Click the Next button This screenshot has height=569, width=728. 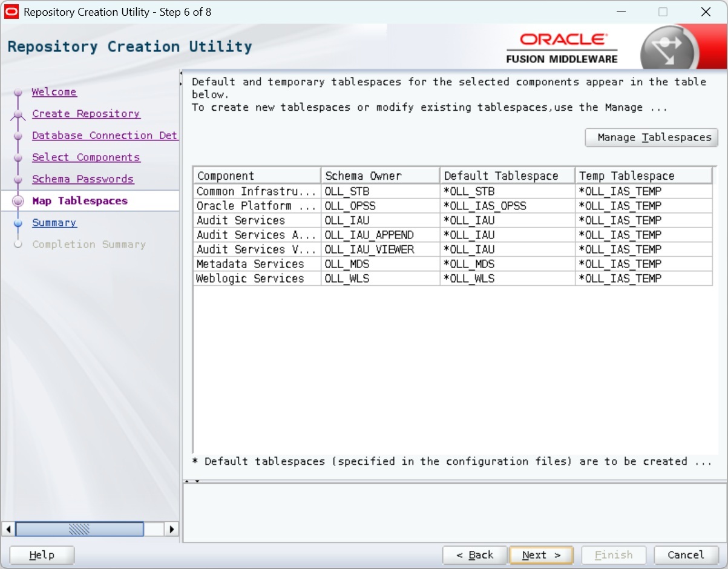[541, 555]
